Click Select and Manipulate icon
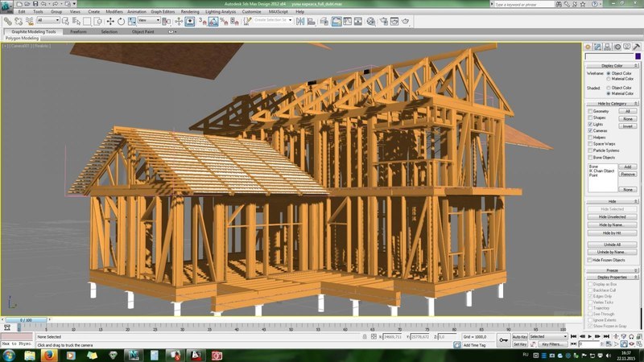 click(179, 21)
